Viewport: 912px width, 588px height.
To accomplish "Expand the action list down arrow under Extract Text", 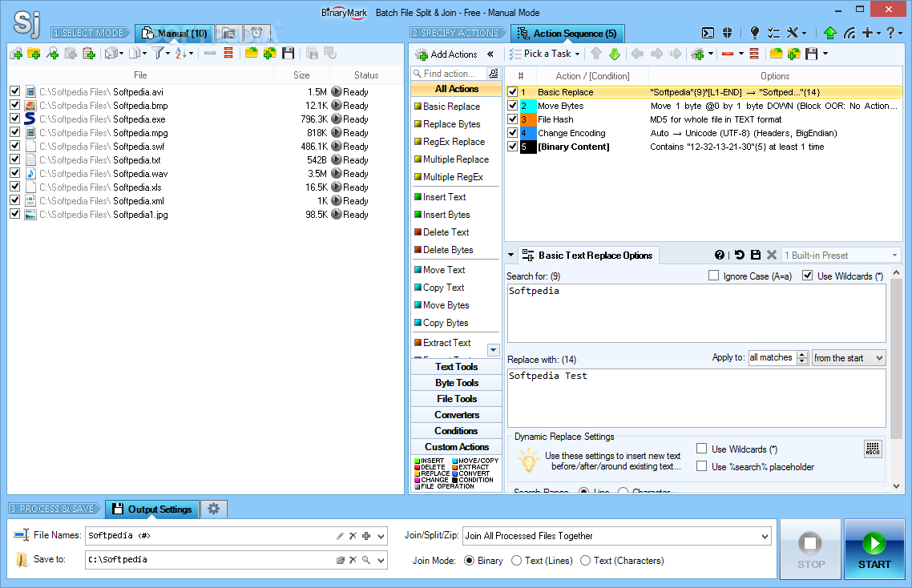I will pyautogui.click(x=493, y=350).
